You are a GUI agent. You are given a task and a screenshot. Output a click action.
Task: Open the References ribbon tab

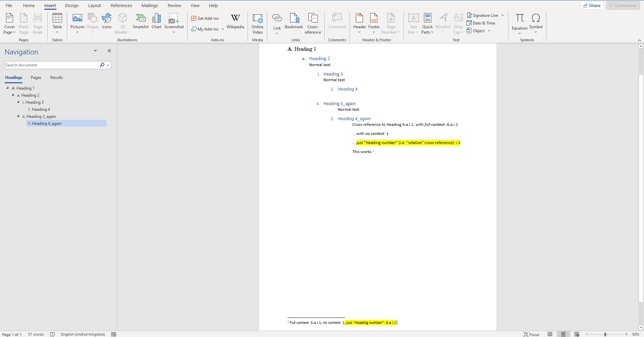(121, 5)
